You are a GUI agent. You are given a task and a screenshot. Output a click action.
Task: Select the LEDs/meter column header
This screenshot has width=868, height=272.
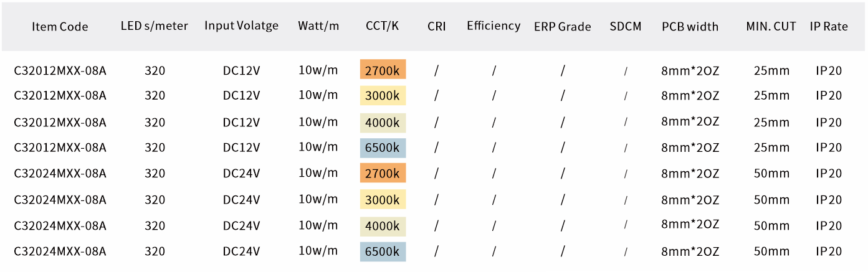pyautogui.click(x=155, y=26)
